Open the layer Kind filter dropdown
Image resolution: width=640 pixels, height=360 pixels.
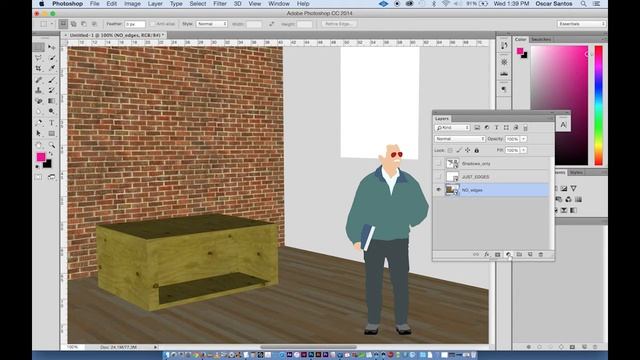[452, 128]
